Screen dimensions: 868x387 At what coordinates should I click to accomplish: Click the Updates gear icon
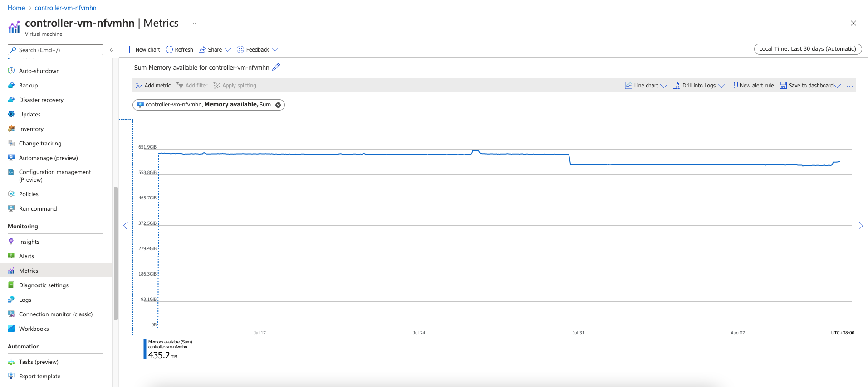[x=11, y=114]
